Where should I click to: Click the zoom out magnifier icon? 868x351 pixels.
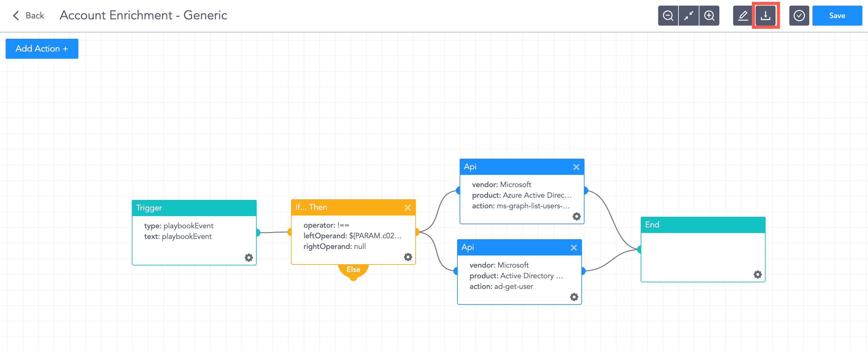click(x=668, y=16)
